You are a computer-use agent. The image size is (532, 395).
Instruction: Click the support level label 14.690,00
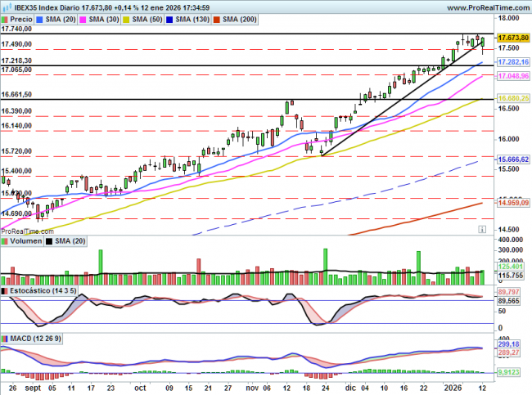[16, 213]
